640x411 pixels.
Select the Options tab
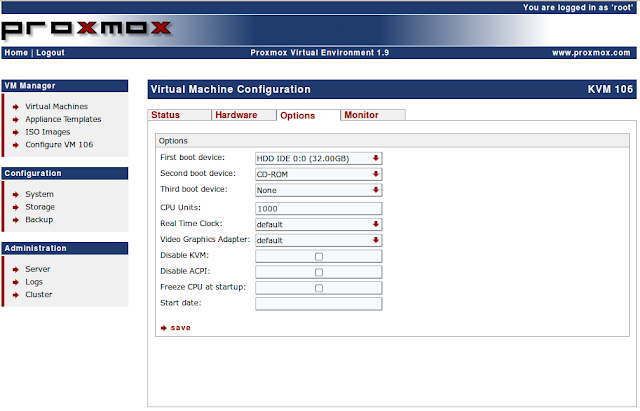tap(308, 116)
